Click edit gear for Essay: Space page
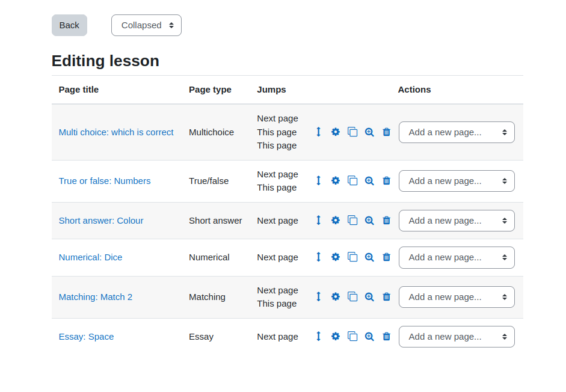The image size is (566, 392). point(336,337)
